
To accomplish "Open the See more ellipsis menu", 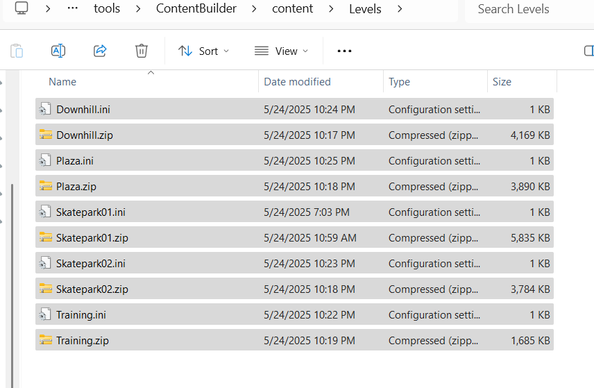I will (344, 51).
